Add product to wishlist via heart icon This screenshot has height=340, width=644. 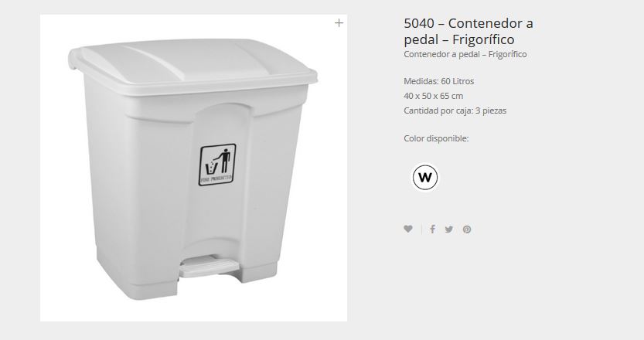click(x=408, y=229)
